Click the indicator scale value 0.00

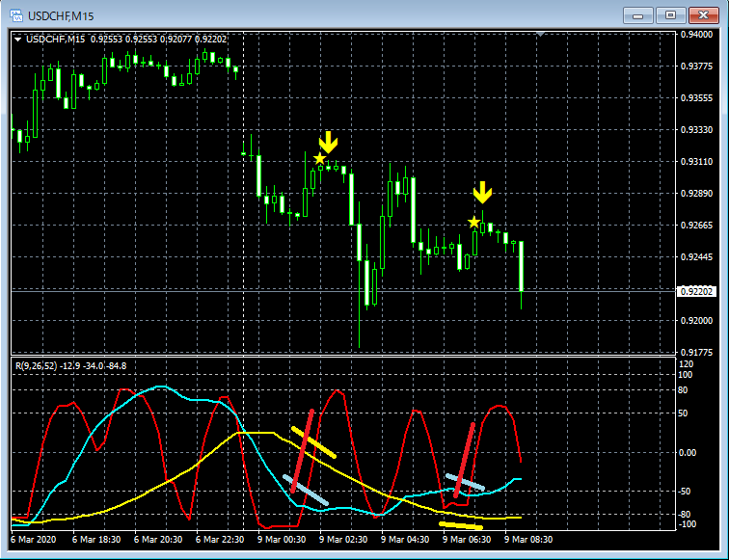point(688,453)
